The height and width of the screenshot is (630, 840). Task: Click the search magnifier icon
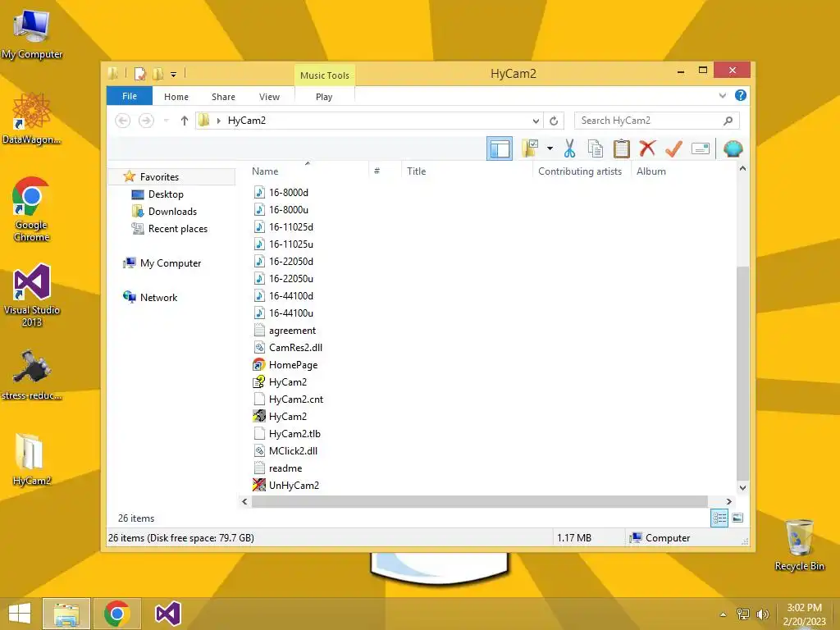coord(728,121)
